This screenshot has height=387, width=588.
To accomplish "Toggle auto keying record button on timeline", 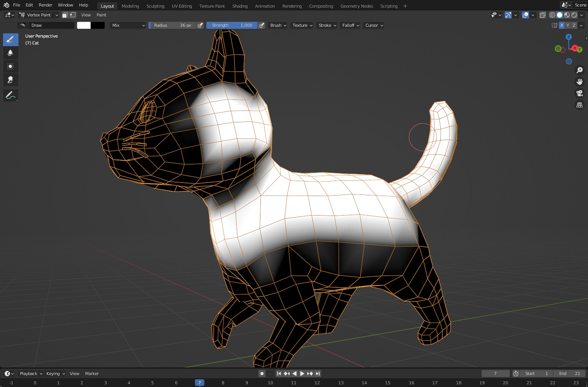I will [262, 373].
